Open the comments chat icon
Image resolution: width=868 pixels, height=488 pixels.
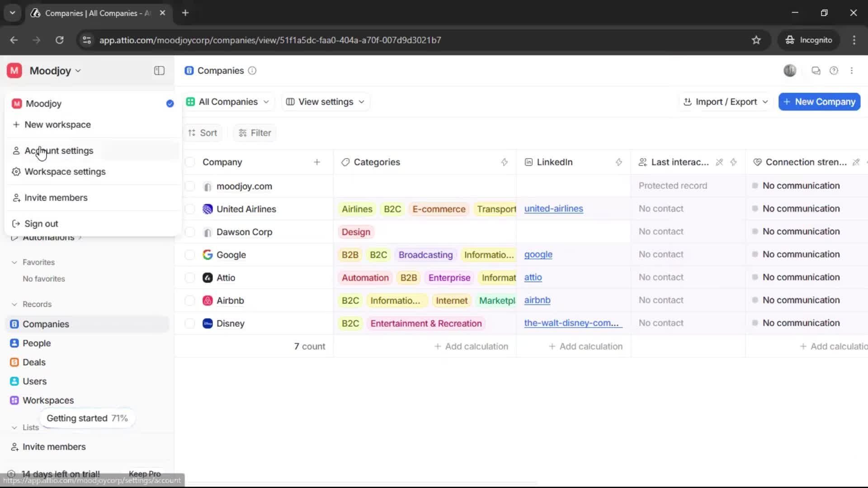coord(816,70)
